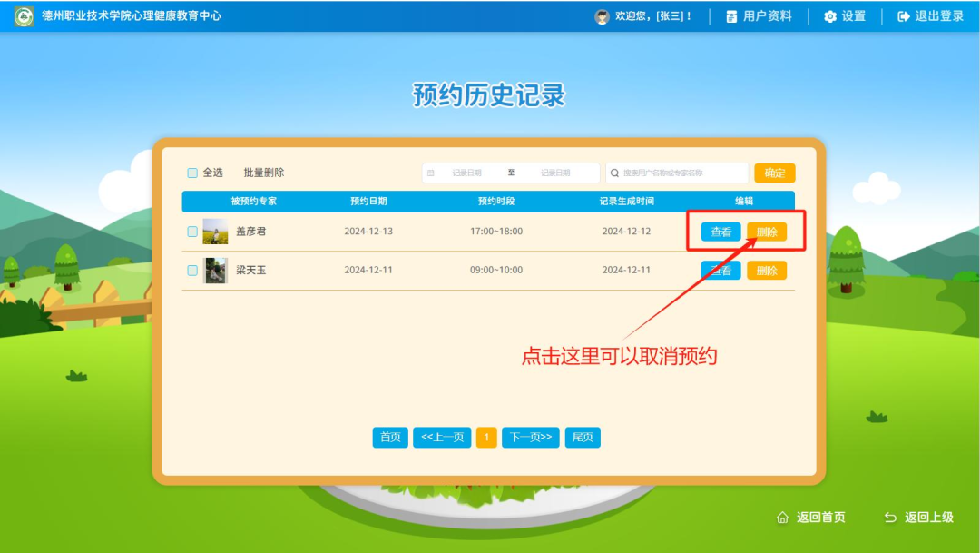
Task: Check the row checkbox for 梁天玉
Action: (x=192, y=271)
